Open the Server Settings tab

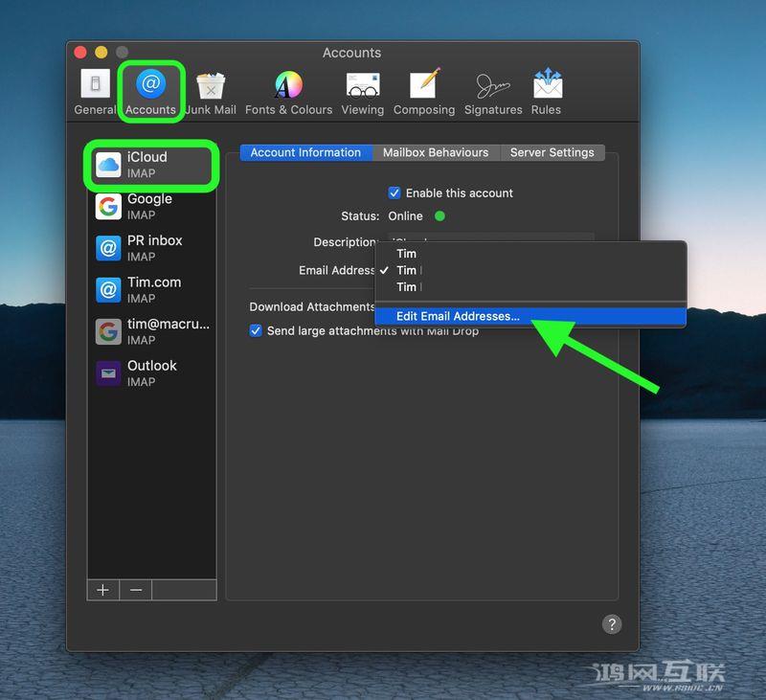click(552, 152)
